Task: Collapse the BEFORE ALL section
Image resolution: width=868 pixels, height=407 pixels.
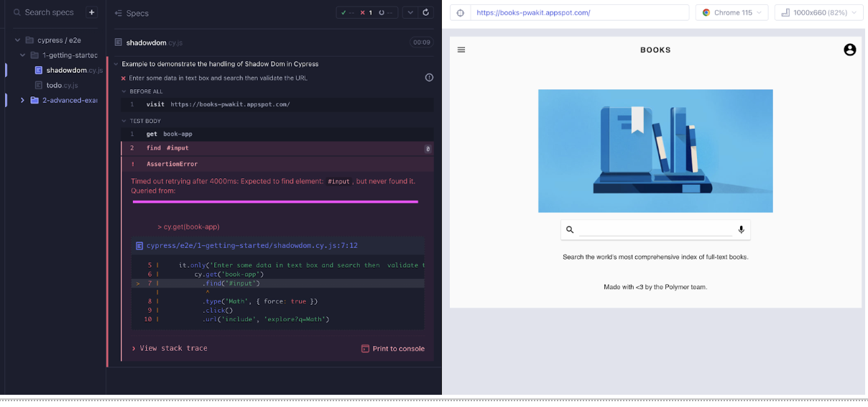Action: (124, 91)
